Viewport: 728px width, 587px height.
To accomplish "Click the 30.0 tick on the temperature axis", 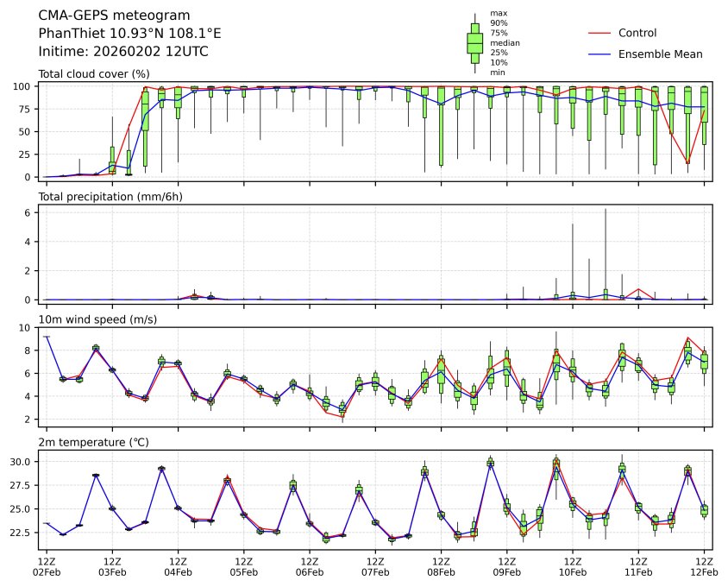I will (x=21, y=462).
